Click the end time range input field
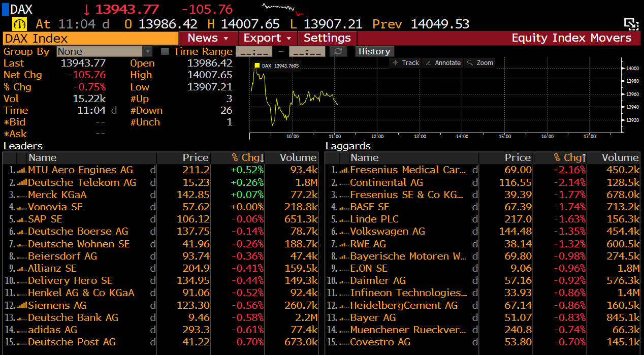Screen dimensions: 644x355 [307, 51]
